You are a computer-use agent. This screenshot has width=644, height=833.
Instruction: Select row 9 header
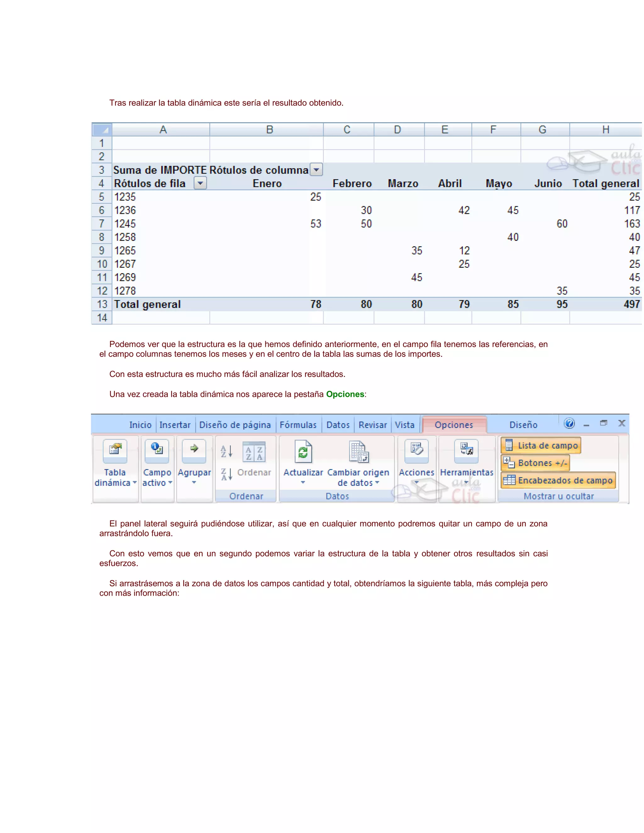[102, 251]
